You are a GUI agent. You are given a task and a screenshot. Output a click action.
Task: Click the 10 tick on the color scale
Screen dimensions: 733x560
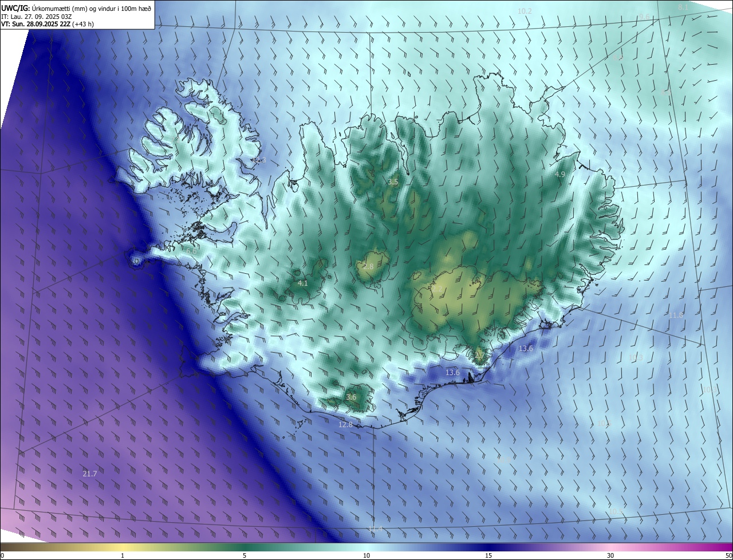click(366, 555)
